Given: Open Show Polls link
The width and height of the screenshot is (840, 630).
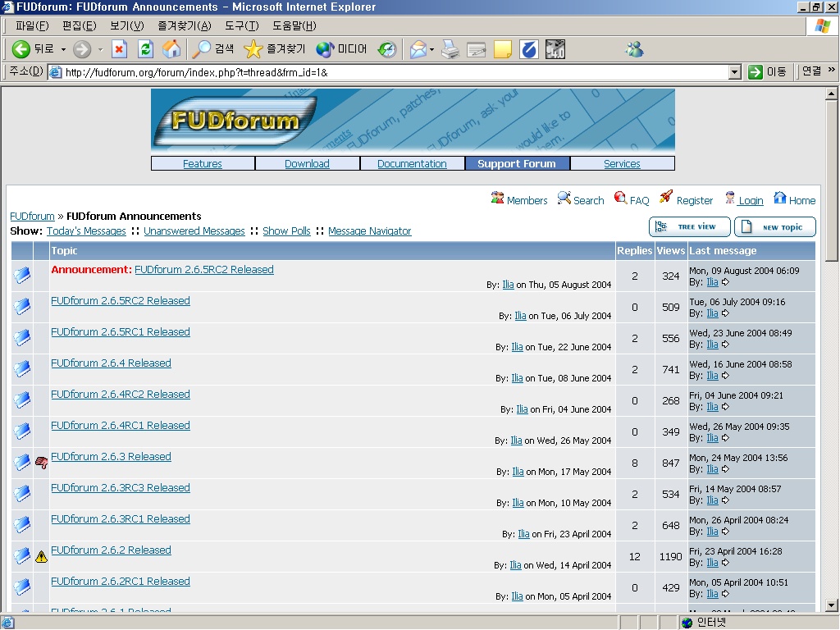Looking at the screenshot, I should coord(286,231).
